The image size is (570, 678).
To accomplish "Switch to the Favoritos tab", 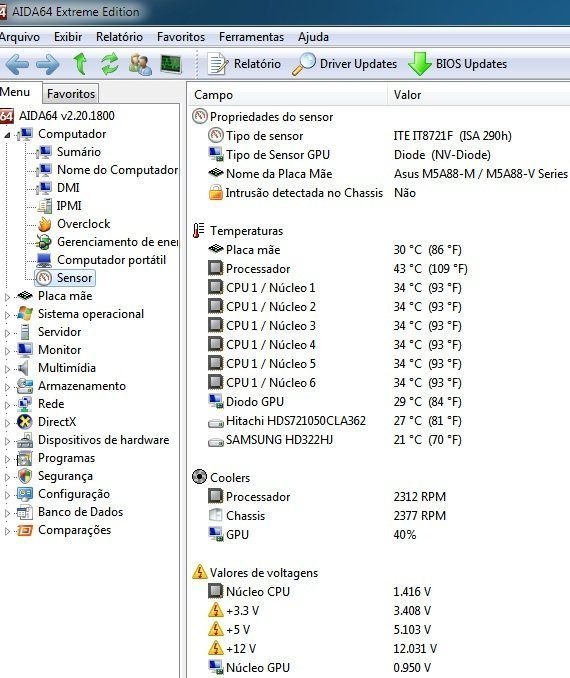I will tap(71, 93).
